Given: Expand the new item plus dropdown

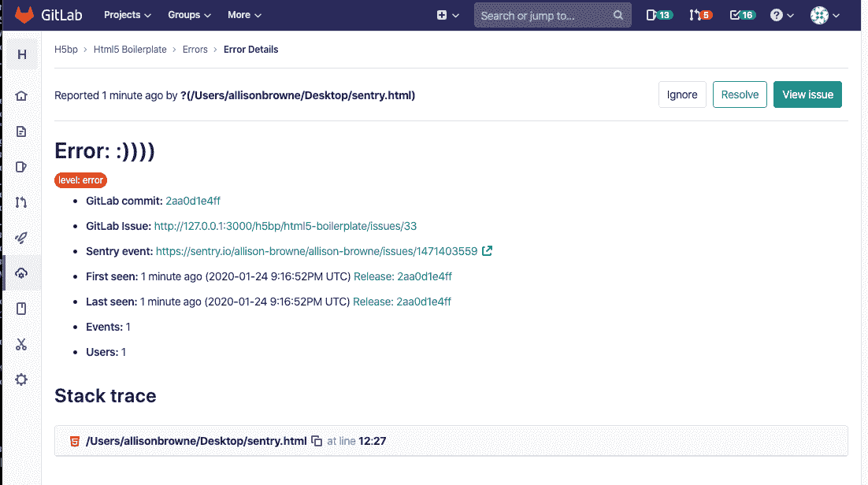Looking at the screenshot, I should (445, 14).
